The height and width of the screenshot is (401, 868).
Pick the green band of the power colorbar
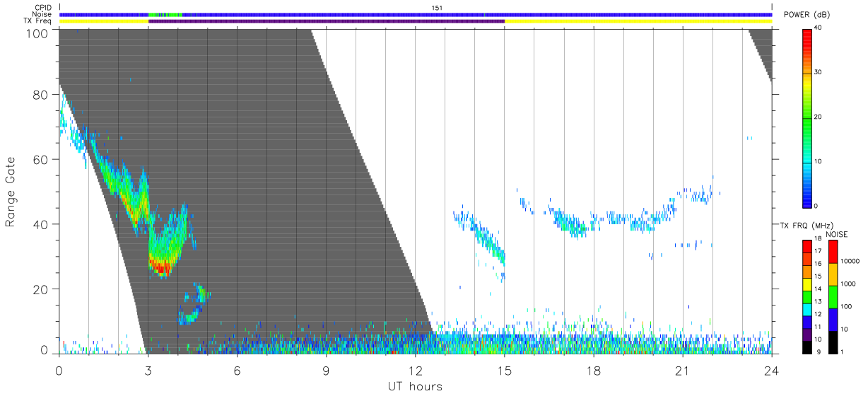807,117
